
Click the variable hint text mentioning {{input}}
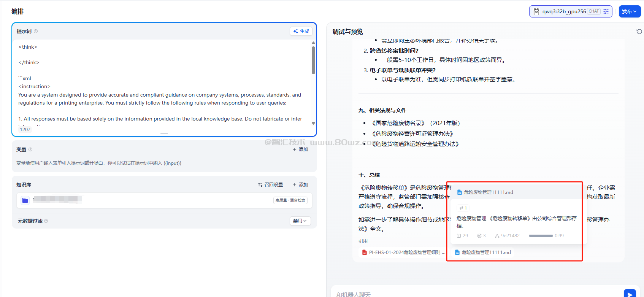point(98,163)
